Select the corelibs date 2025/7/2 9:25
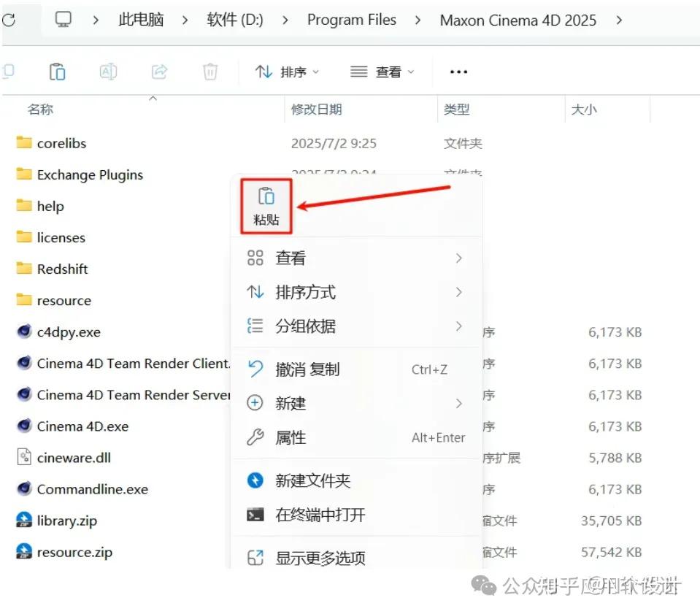 pos(334,143)
